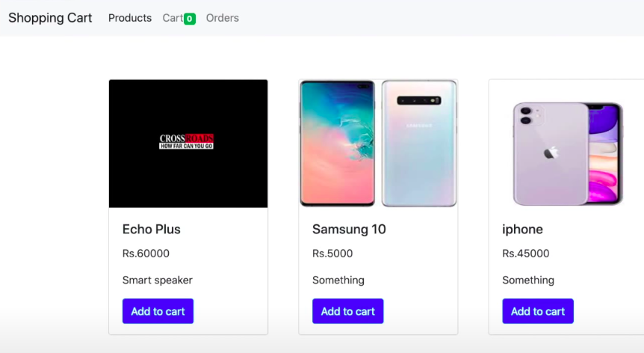Click the iphone 'Something' description
Screen dimensions: 644x353
528,280
